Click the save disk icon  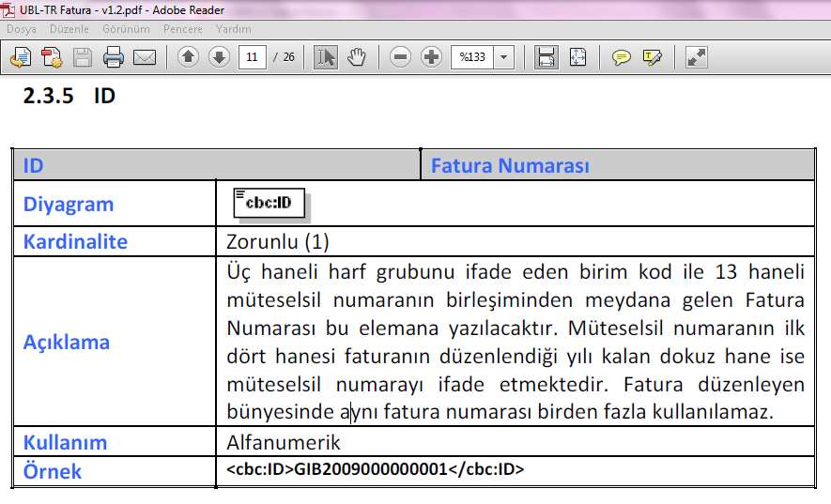pyautogui.click(x=83, y=57)
